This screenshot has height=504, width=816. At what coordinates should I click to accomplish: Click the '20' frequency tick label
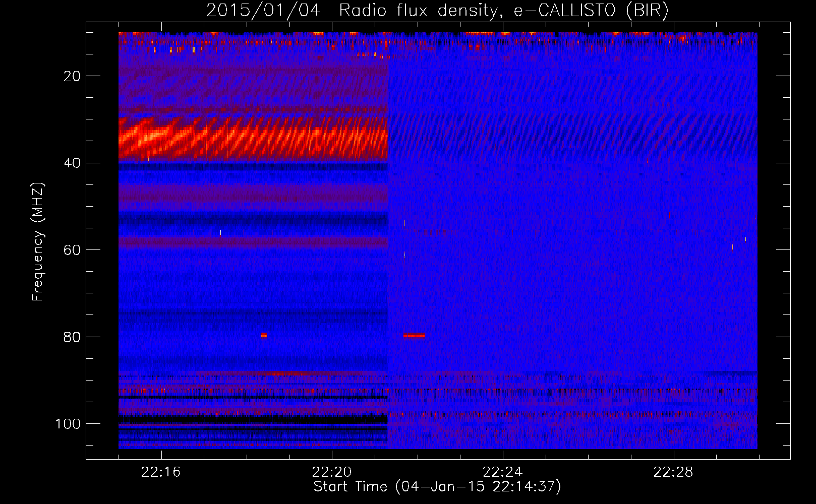point(73,76)
